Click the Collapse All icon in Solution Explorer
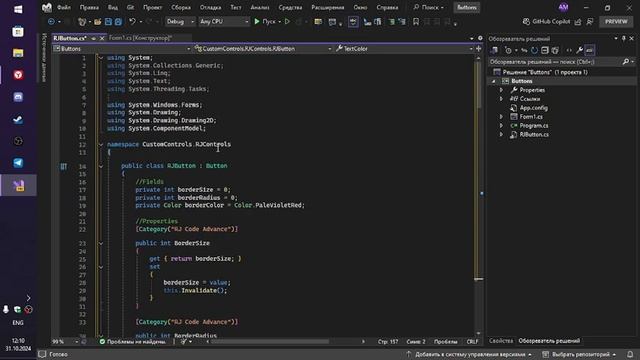Viewport: 640px width, 360px height. coord(544,50)
